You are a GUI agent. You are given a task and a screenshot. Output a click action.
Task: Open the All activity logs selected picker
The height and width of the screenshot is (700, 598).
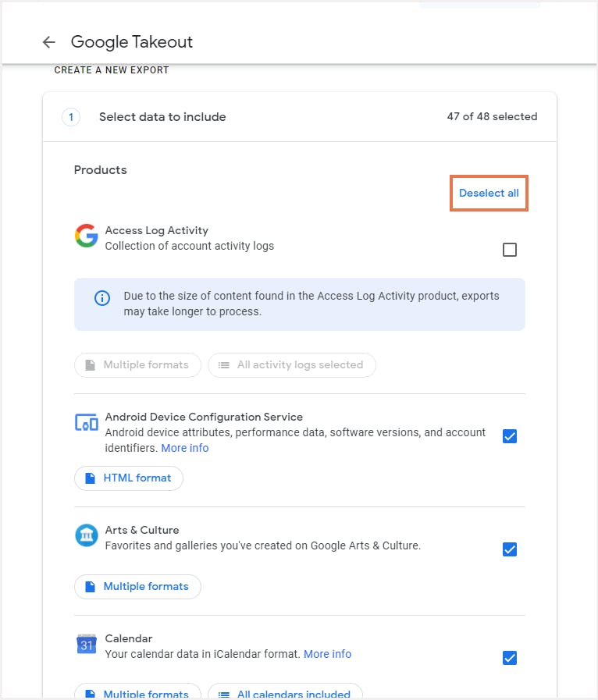point(292,364)
